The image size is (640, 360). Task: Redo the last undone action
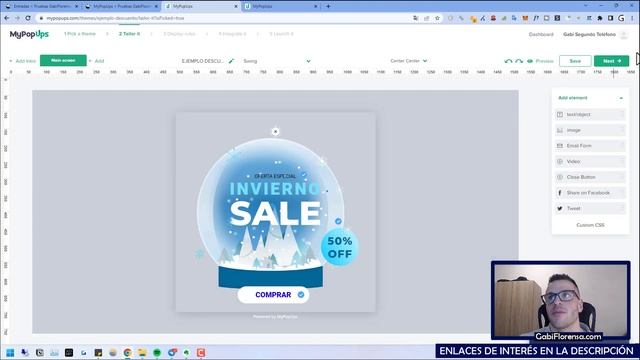point(519,61)
